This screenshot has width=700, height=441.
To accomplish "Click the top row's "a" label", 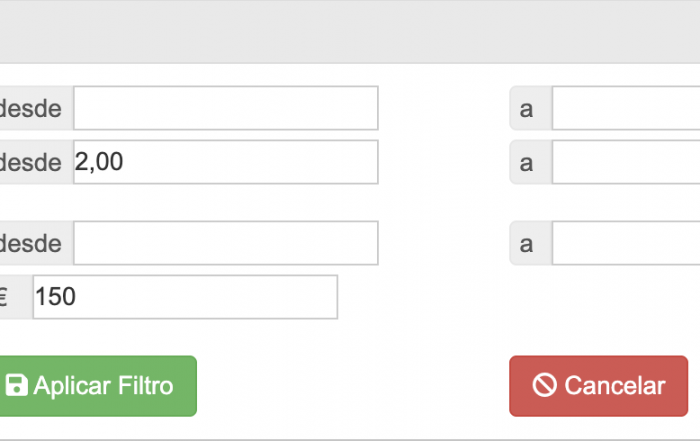I will point(527,108).
